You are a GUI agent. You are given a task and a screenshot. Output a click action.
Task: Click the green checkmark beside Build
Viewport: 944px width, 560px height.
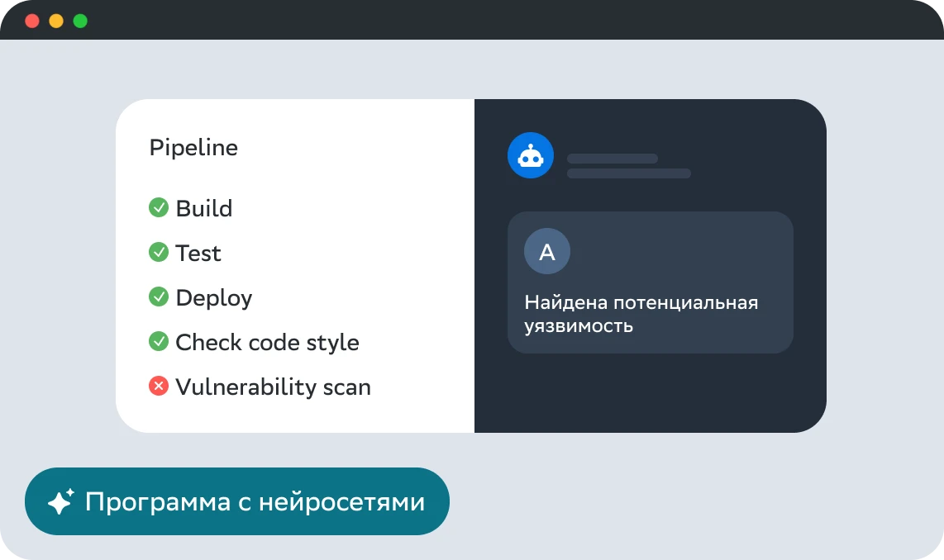pyautogui.click(x=158, y=208)
